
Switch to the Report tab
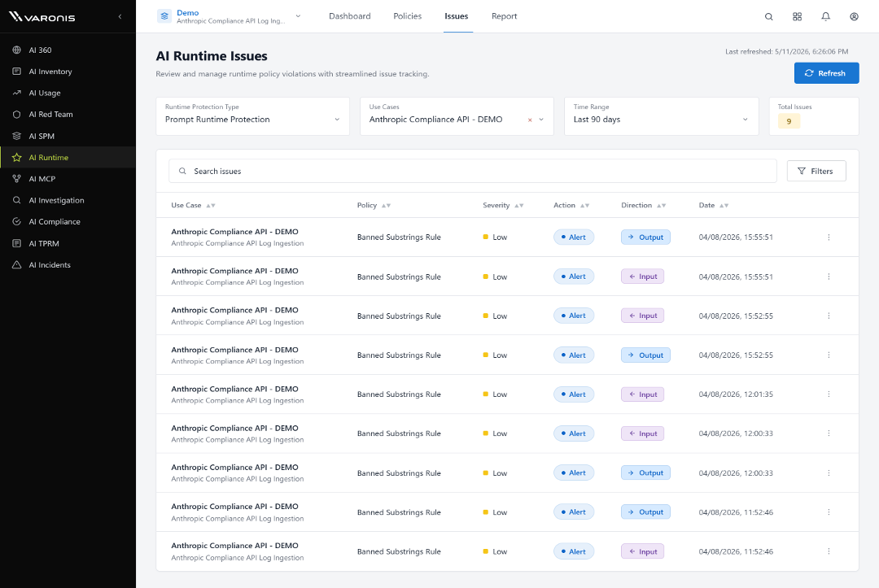click(x=505, y=16)
